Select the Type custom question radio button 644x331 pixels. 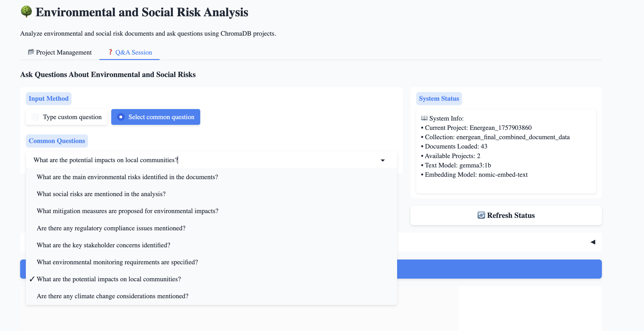pos(35,117)
